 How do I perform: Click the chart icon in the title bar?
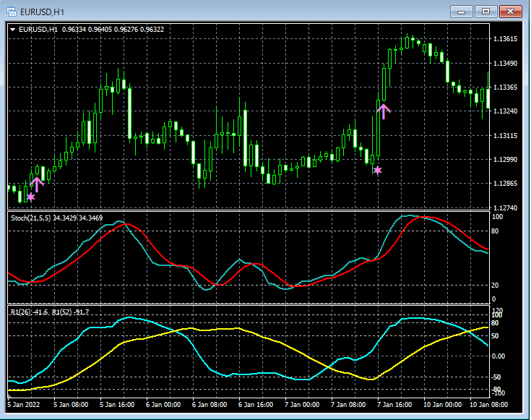[x=11, y=11]
